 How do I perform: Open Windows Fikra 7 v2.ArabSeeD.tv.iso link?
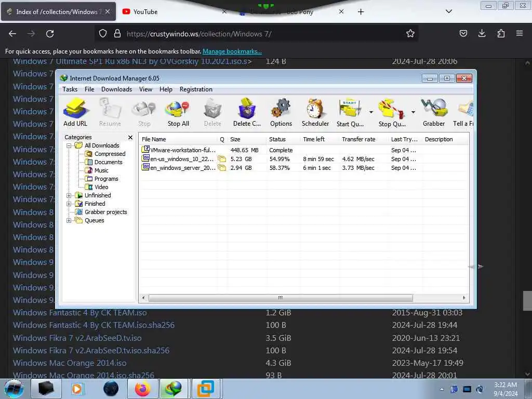pos(77,338)
